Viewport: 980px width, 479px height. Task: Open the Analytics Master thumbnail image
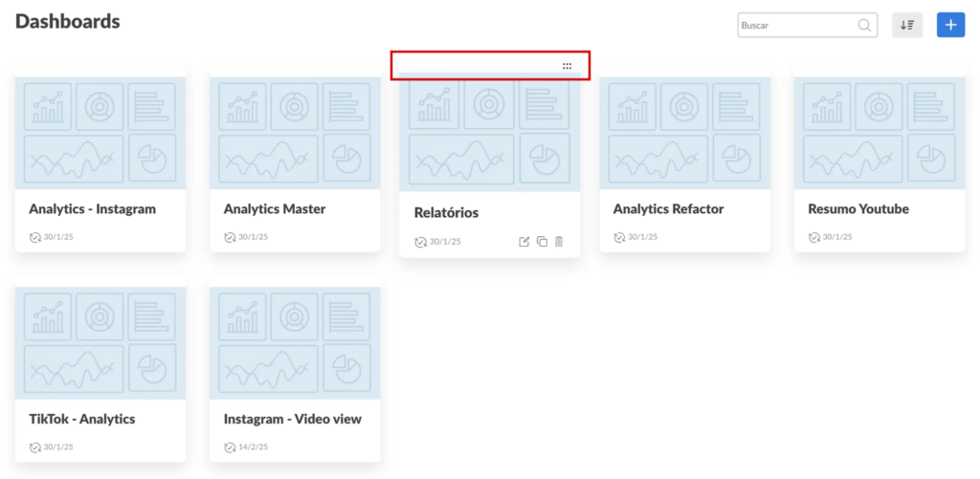(x=295, y=131)
